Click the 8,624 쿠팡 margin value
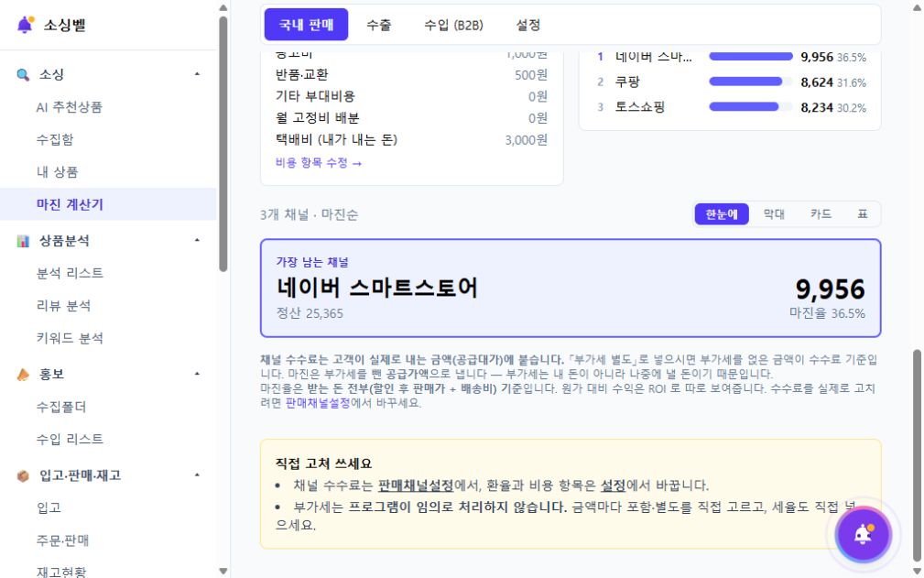924x578 pixels. (817, 82)
